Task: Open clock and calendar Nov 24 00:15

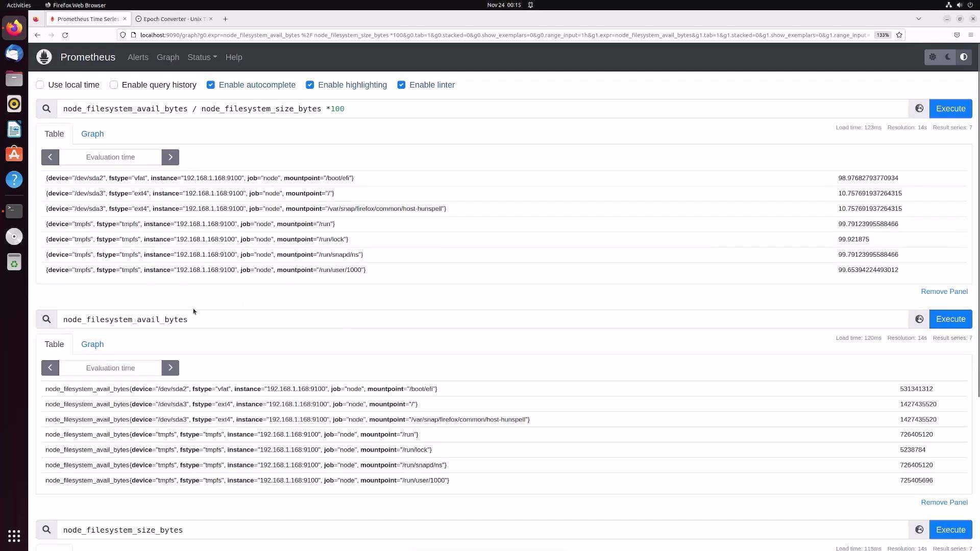Action: [504, 5]
